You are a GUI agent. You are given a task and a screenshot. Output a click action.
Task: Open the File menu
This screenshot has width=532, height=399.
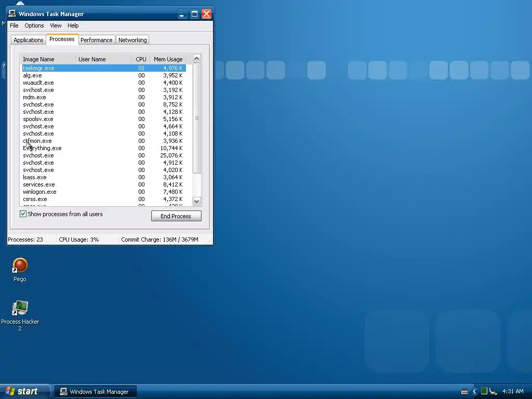[x=14, y=25]
